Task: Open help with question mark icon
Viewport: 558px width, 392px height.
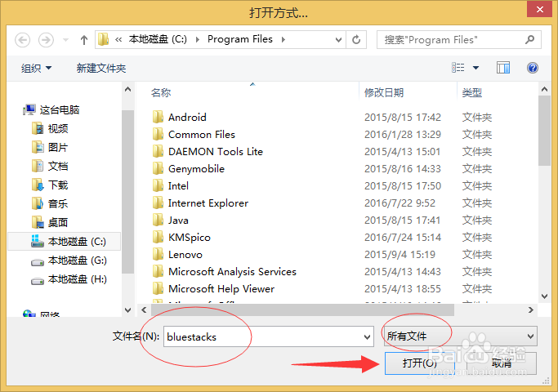Action: (533, 68)
